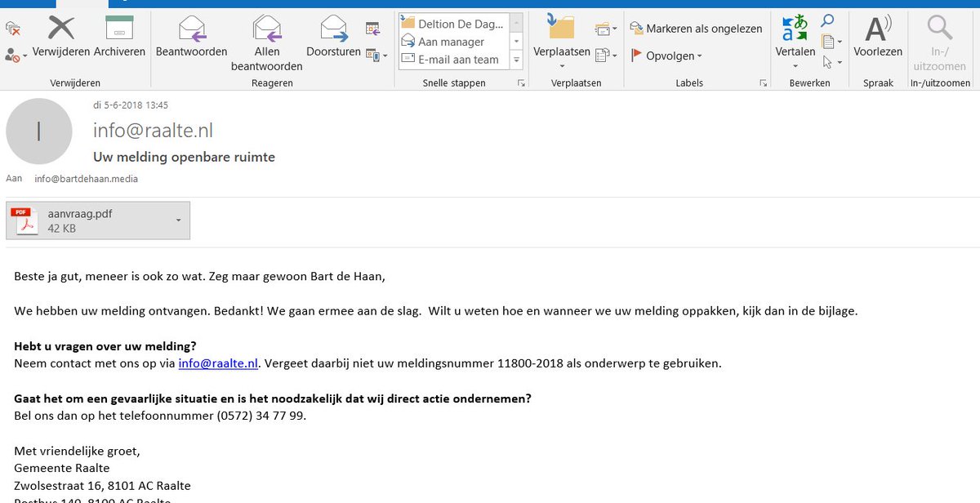Open the Snelle stappen dialog launcher
This screenshot has height=503, width=980.
pos(520,82)
